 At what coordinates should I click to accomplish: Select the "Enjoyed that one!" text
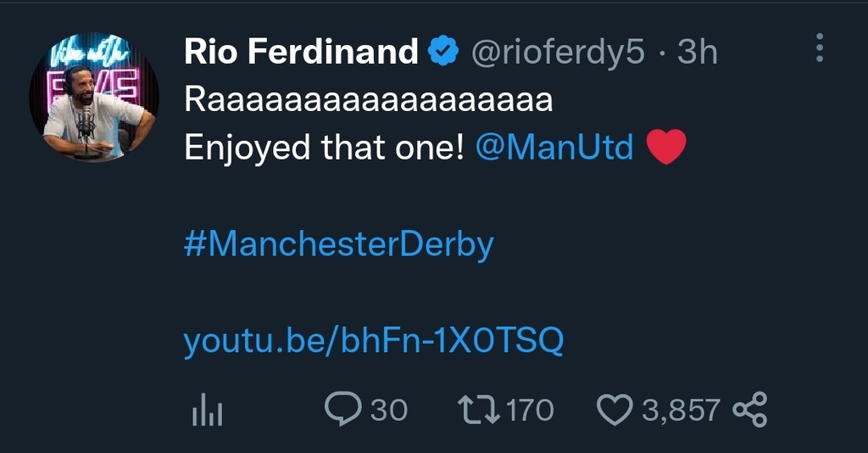coord(324,148)
